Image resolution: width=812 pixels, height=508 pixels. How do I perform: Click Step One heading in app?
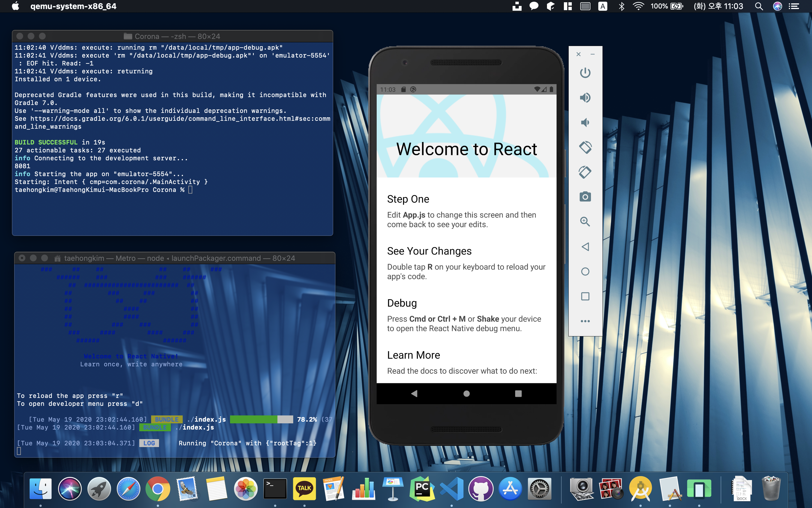[408, 199]
